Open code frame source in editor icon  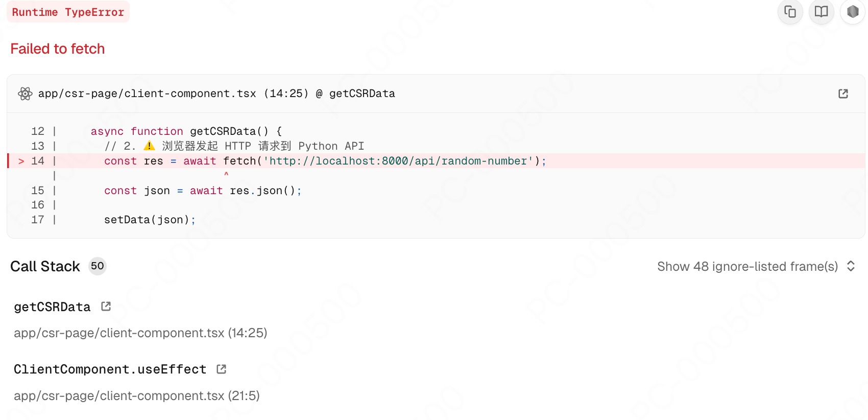click(x=843, y=94)
